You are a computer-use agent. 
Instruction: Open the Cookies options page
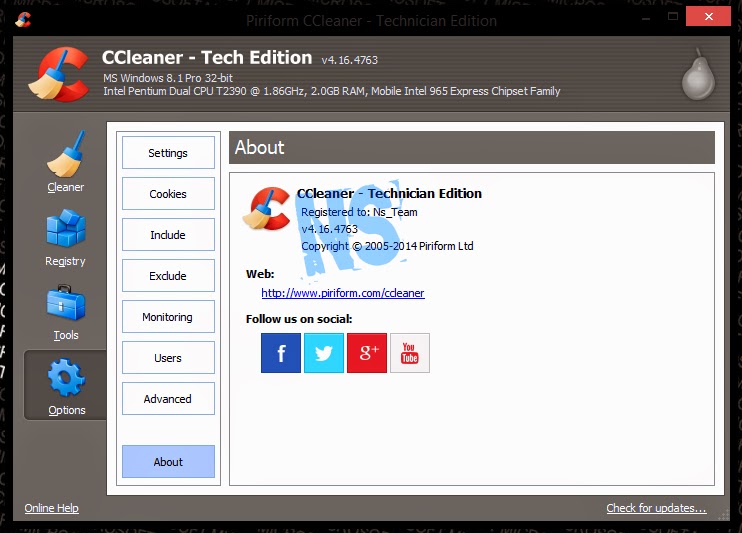coord(168,194)
